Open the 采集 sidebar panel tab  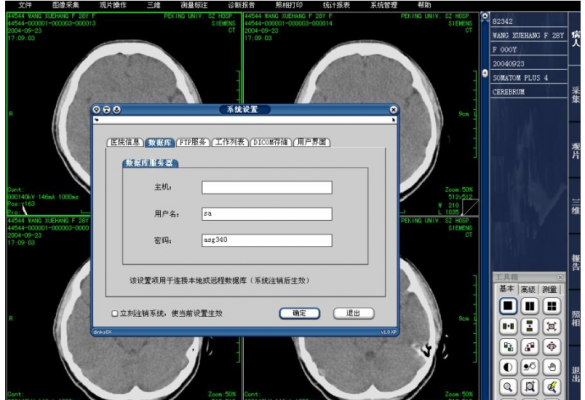pyautogui.click(x=576, y=95)
